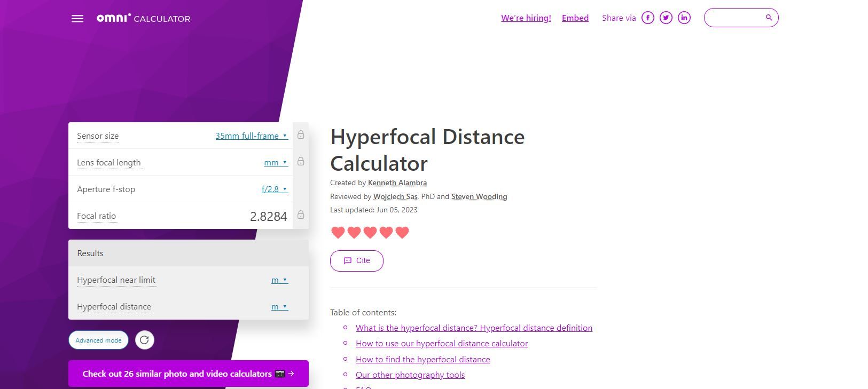This screenshot has height=389, width=868.
Task: Switch to Advanced mode
Action: 98,340
